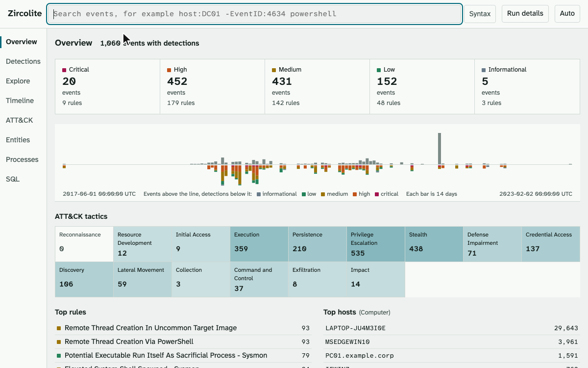Screen dimensions: 588x368
Task: Select the Medium severity card
Action: point(317,86)
